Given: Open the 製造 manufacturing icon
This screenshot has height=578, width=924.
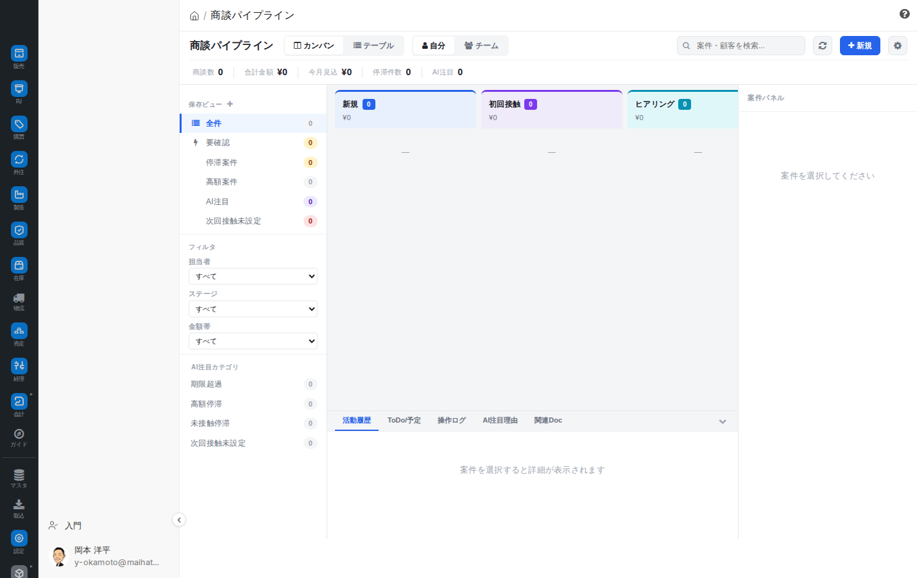Looking at the screenshot, I should pyautogui.click(x=19, y=195).
